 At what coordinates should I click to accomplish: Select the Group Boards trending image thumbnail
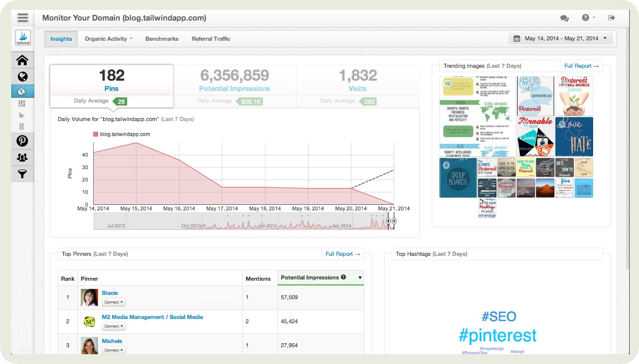(458, 178)
